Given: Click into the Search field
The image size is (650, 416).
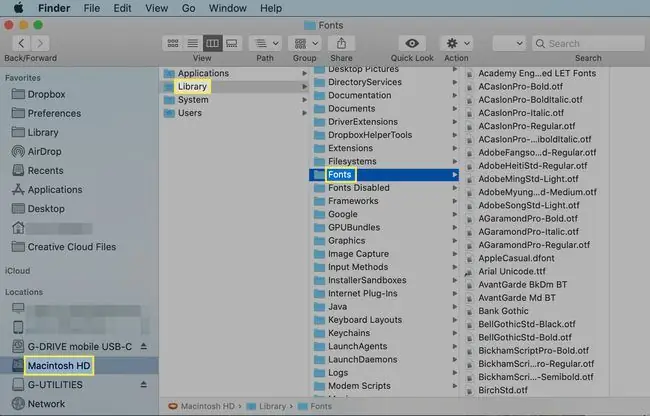Looking at the screenshot, I should [x=588, y=43].
